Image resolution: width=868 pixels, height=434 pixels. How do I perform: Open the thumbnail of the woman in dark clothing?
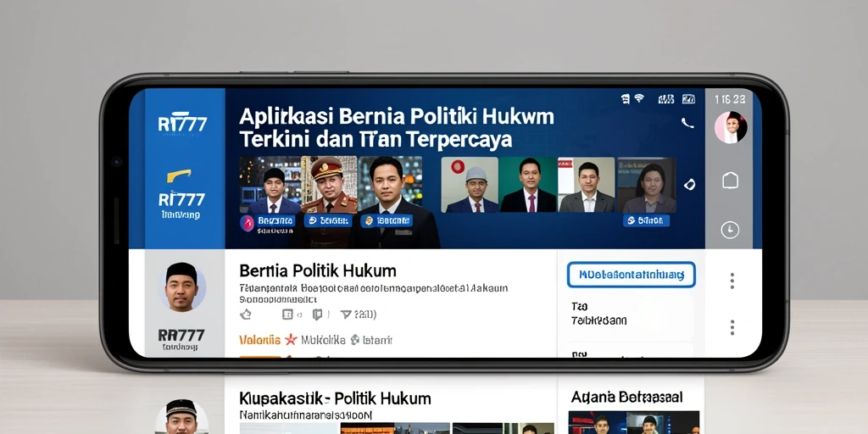[647, 185]
